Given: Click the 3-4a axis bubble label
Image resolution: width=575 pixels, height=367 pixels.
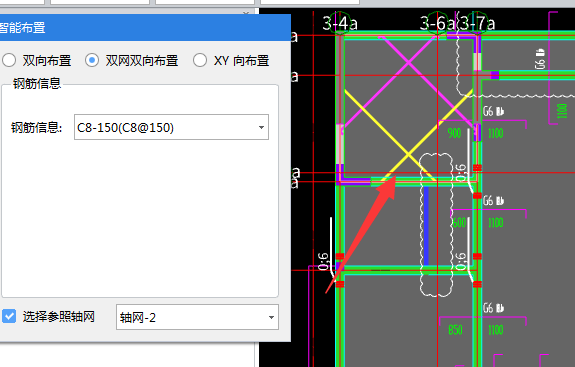Looking at the screenshot, I should tap(340, 23).
